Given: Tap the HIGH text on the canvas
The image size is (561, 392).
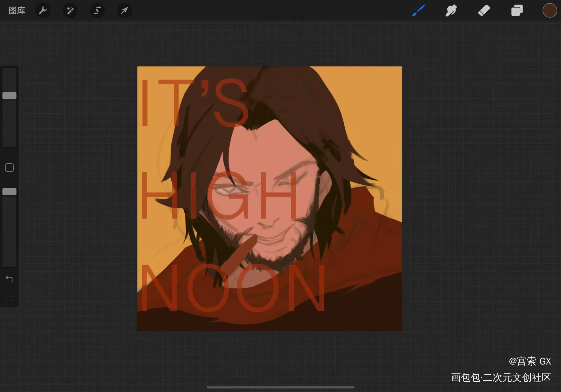Looking at the screenshot, I should (219, 196).
